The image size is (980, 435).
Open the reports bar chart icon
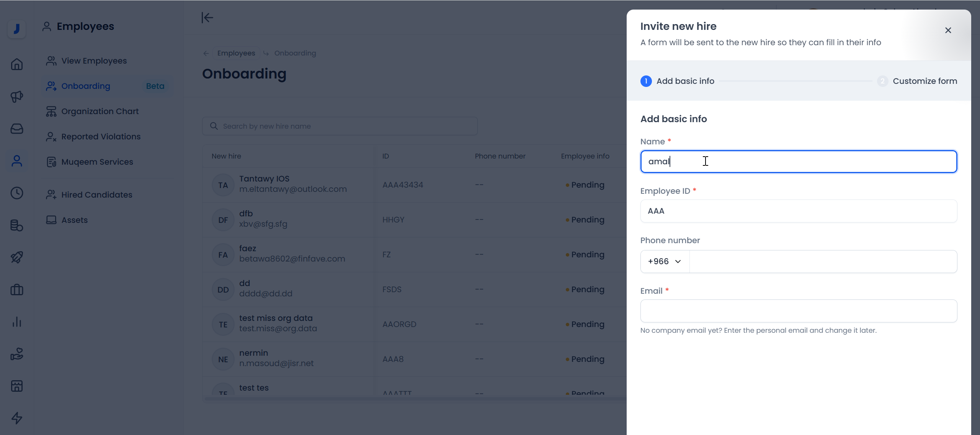pyautogui.click(x=16, y=322)
